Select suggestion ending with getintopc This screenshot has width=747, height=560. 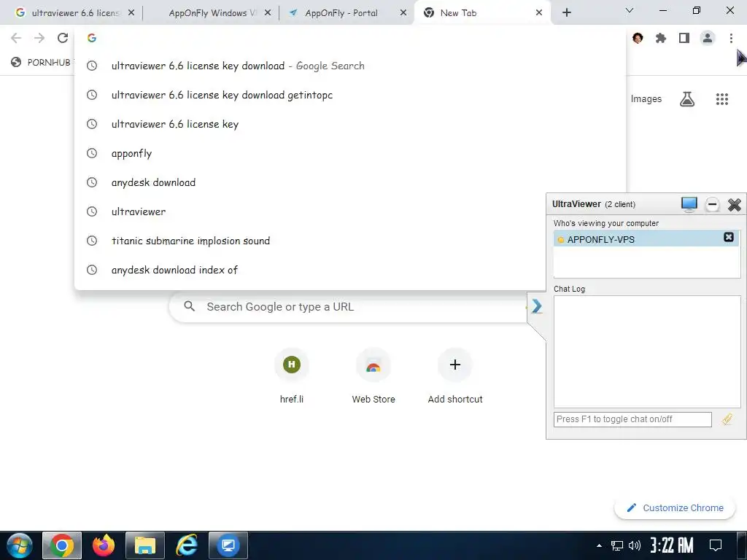click(349, 95)
